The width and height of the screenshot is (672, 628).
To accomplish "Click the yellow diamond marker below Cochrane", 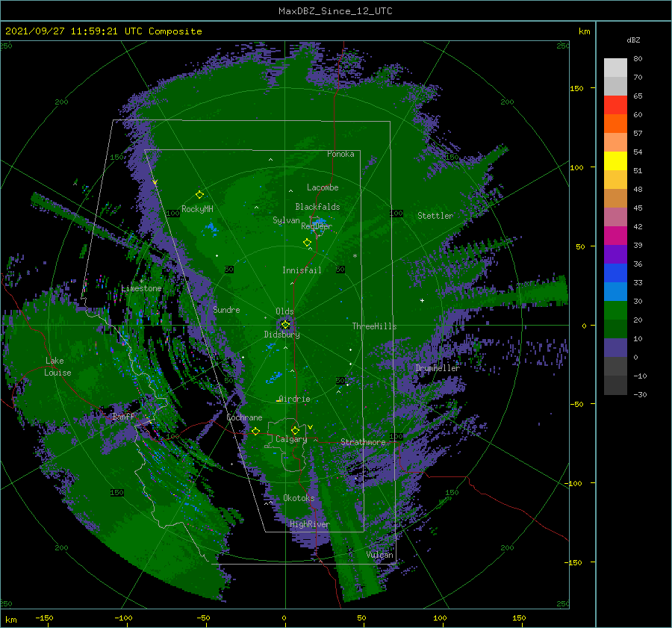I will pos(255,432).
